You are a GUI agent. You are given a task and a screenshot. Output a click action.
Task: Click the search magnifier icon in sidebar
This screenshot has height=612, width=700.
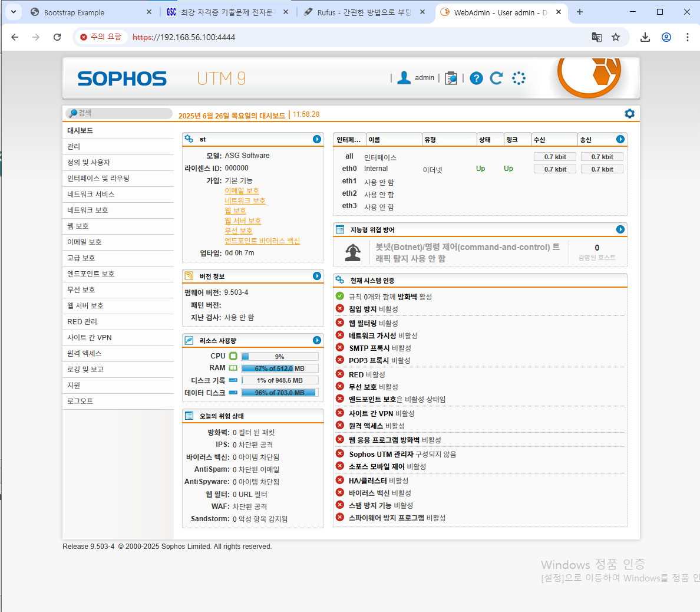(x=72, y=113)
